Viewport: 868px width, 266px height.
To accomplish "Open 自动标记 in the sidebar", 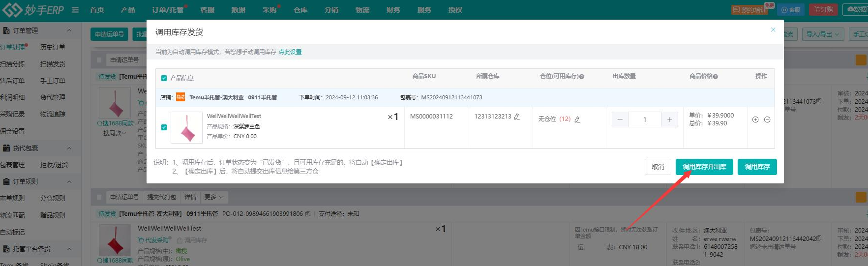I will pos(12,232).
